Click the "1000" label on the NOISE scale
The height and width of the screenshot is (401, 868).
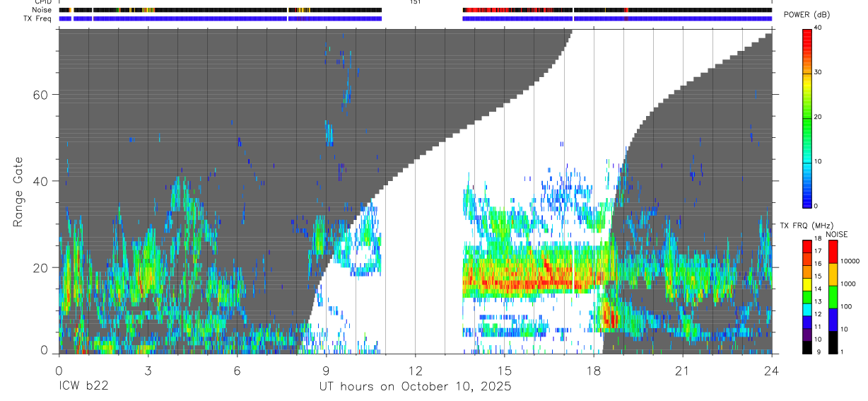pyautogui.click(x=848, y=284)
